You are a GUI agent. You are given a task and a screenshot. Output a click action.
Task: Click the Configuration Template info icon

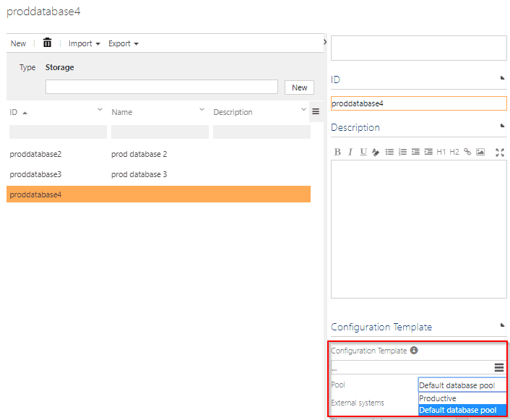(x=414, y=351)
